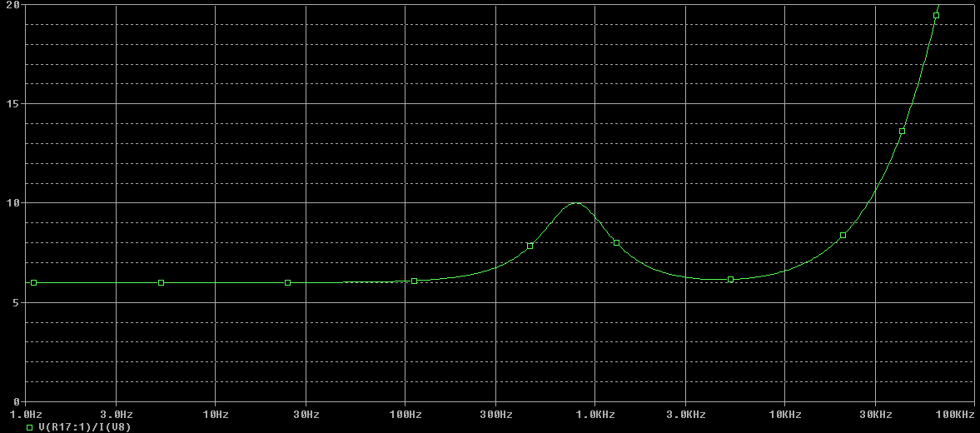Click the 100Hz x-axis label
980x433 pixels.
[405, 414]
